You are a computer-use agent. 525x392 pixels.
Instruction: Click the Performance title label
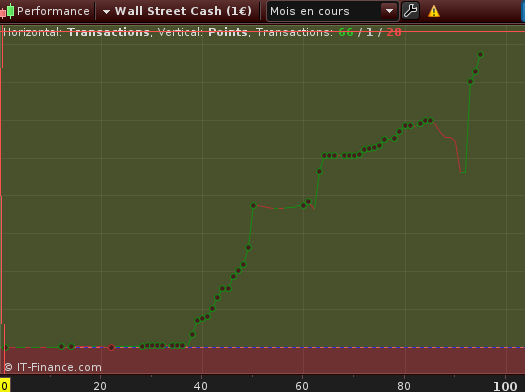(53, 11)
